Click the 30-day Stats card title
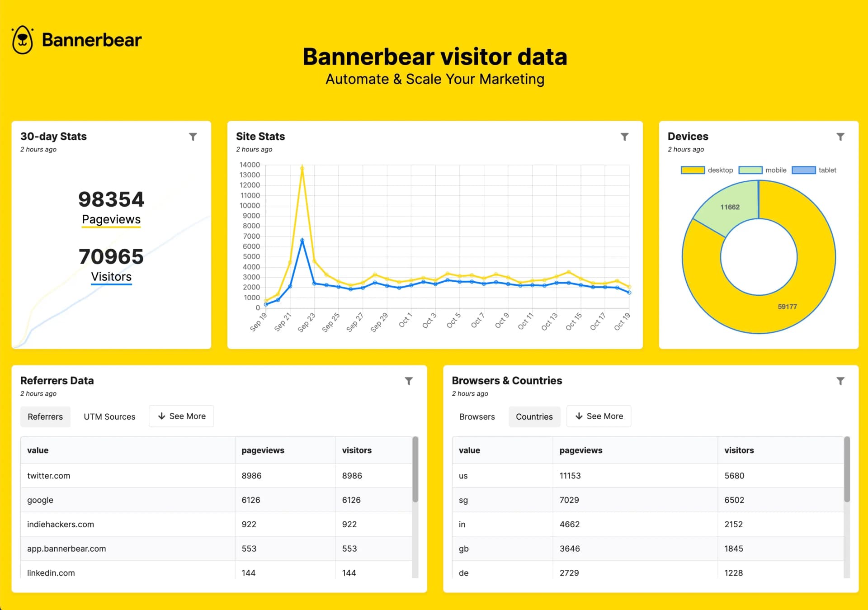The height and width of the screenshot is (610, 868). coord(53,137)
